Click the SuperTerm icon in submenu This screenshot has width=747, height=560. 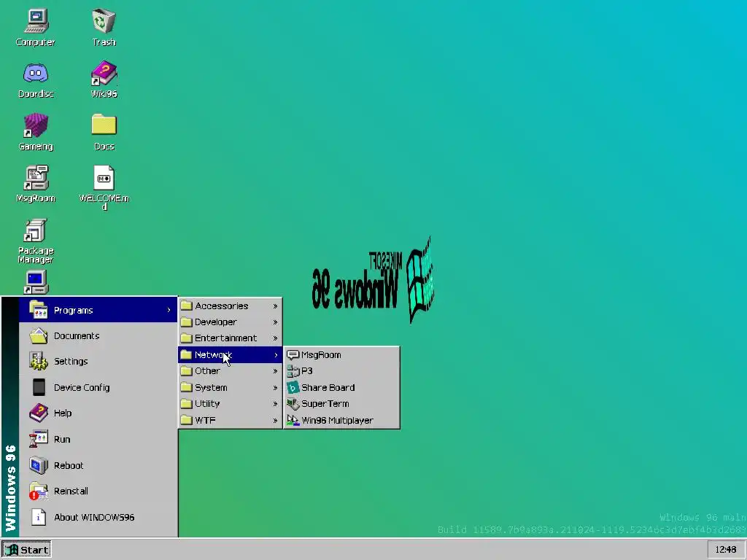coord(293,404)
